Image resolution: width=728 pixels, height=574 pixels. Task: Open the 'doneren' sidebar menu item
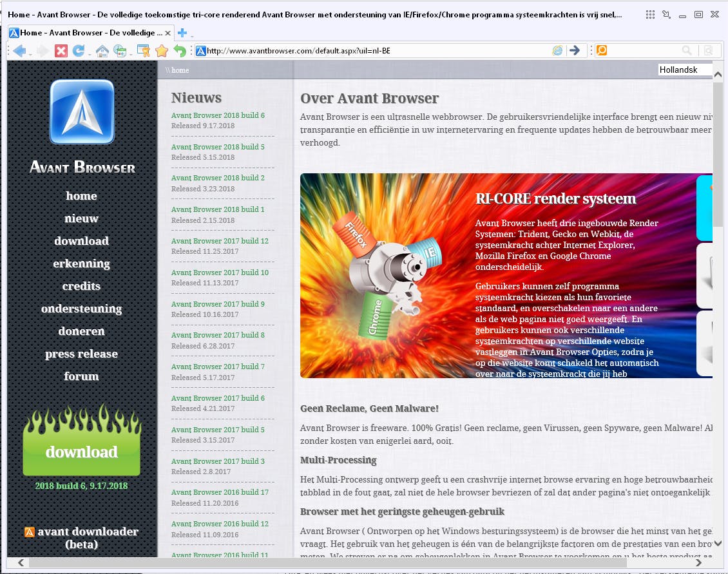(x=81, y=331)
